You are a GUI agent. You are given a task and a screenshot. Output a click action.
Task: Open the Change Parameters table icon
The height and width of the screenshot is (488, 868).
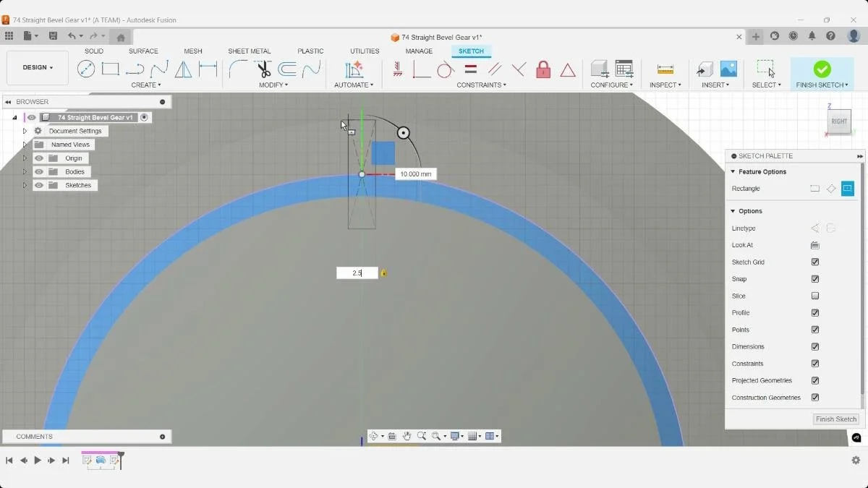point(624,69)
